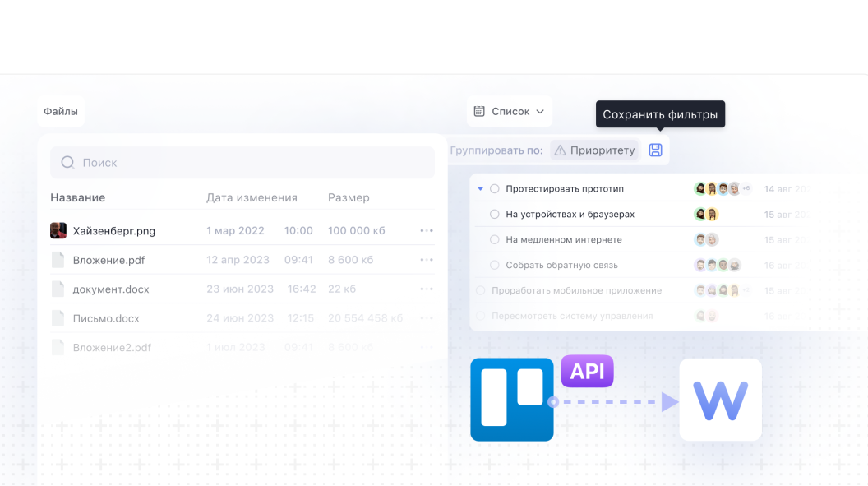Click the +6 assignee avatars counter
This screenshot has width=868, height=486.
tap(745, 187)
